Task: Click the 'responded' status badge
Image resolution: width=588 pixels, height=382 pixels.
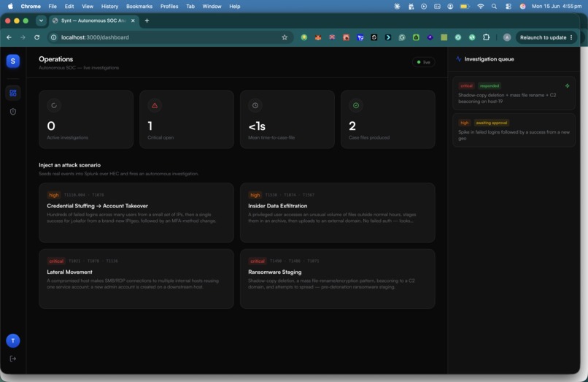Action: (x=490, y=85)
